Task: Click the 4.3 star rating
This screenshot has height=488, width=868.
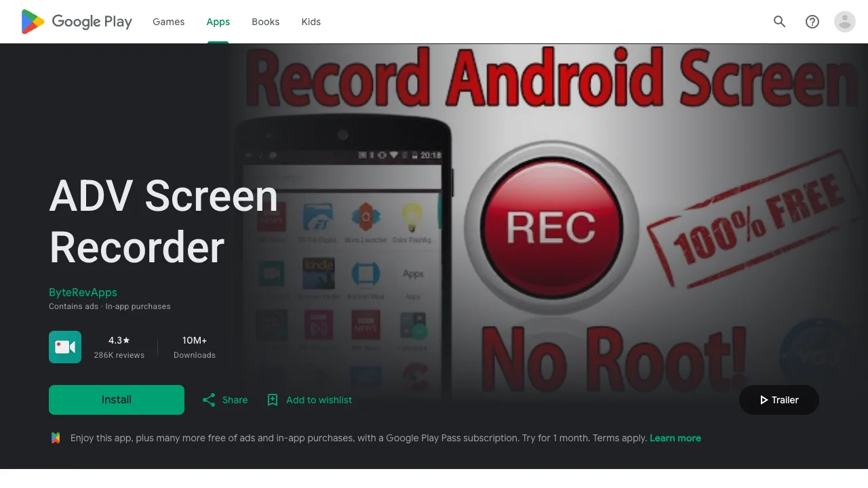Action: pos(119,340)
